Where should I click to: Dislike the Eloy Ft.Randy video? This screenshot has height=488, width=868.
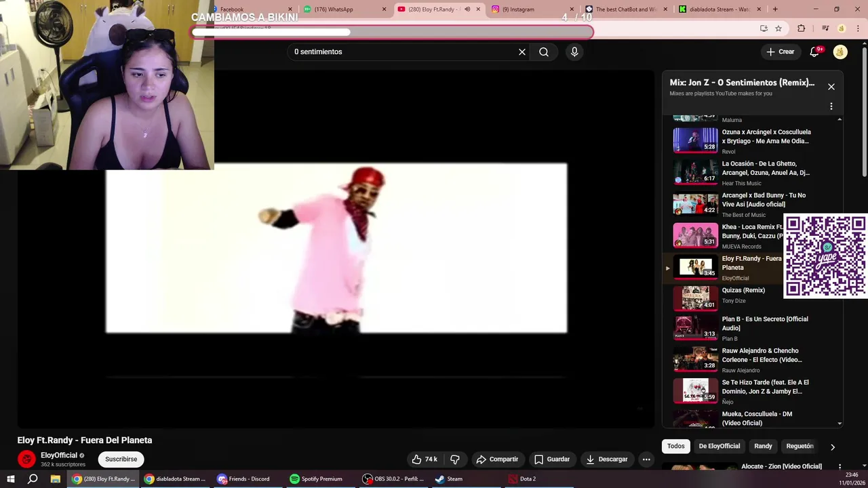tap(455, 459)
